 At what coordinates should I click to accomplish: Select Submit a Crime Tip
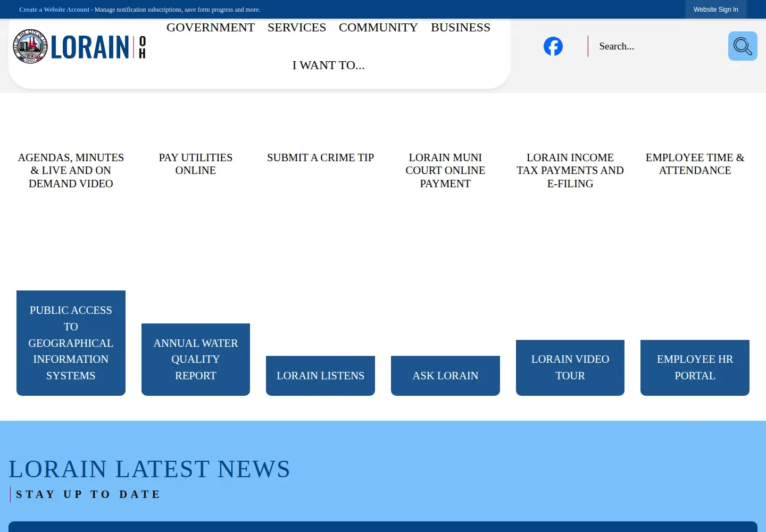(x=320, y=157)
